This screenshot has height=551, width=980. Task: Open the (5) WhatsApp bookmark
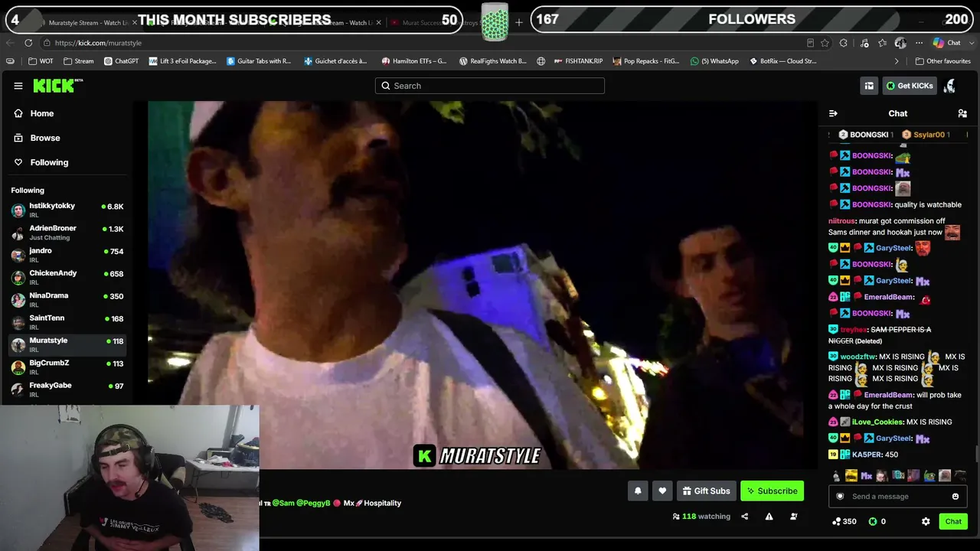click(714, 61)
